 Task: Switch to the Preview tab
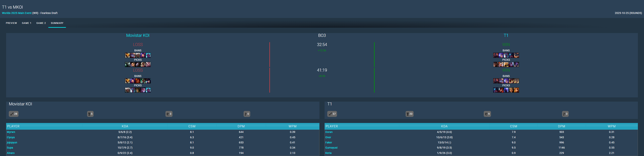click(x=11, y=23)
